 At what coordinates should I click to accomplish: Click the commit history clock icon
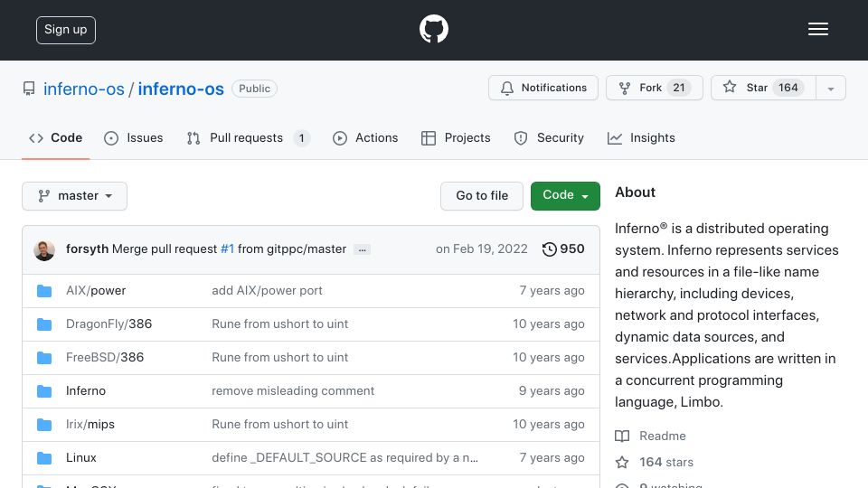[x=549, y=249]
